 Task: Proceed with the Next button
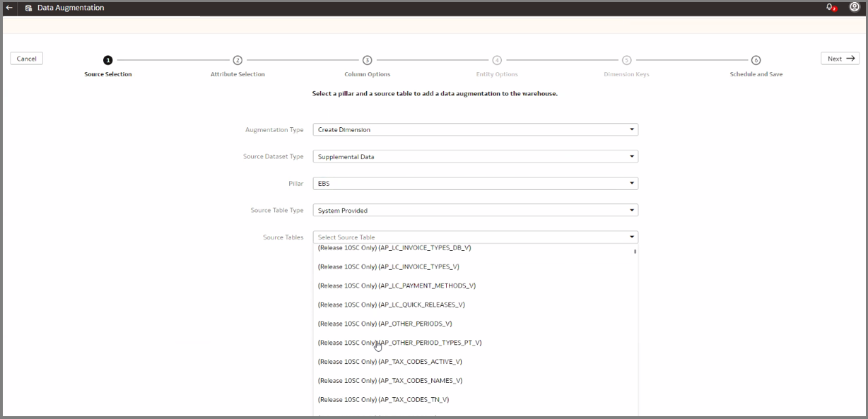point(840,59)
